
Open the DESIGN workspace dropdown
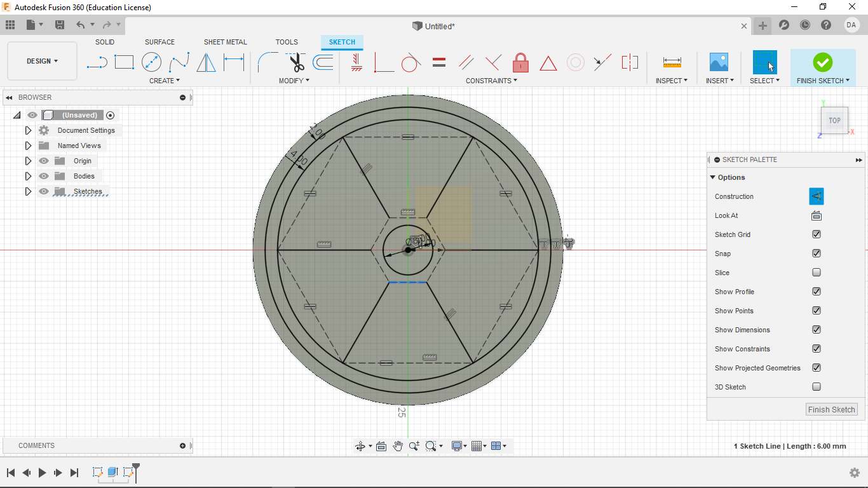point(42,61)
